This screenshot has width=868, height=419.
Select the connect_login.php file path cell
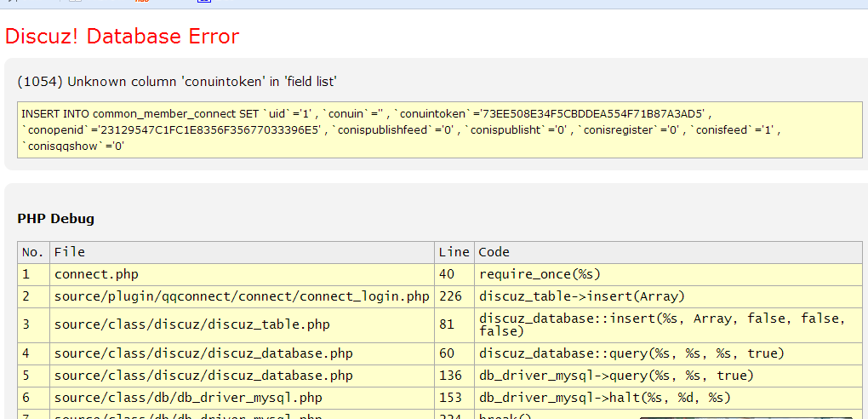pyautogui.click(x=242, y=296)
